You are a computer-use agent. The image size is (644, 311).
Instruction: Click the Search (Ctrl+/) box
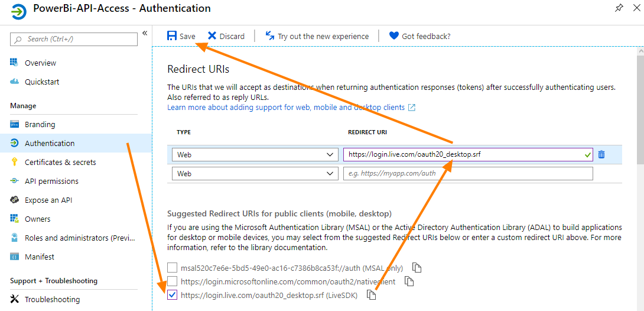click(x=74, y=39)
